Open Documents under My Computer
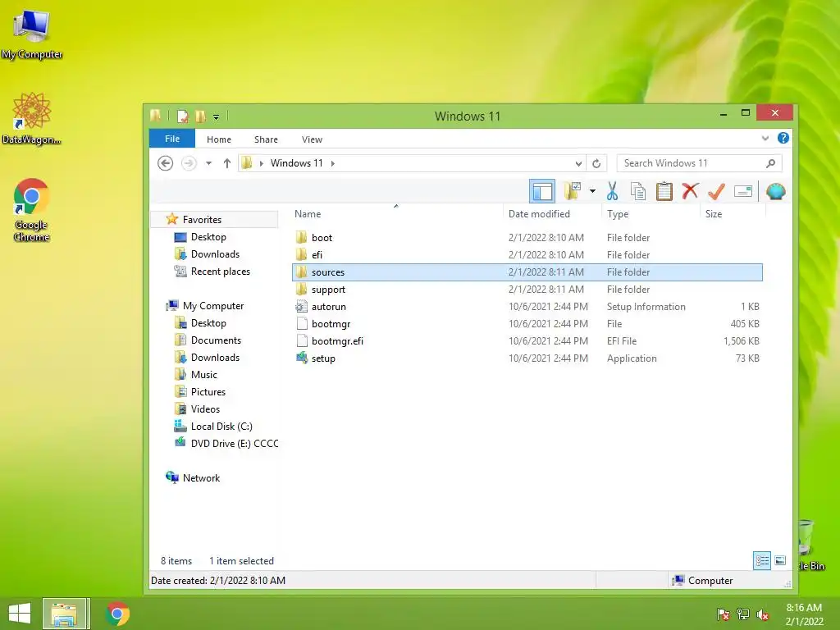This screenshot has height=630, width=840. coord(216,340)
